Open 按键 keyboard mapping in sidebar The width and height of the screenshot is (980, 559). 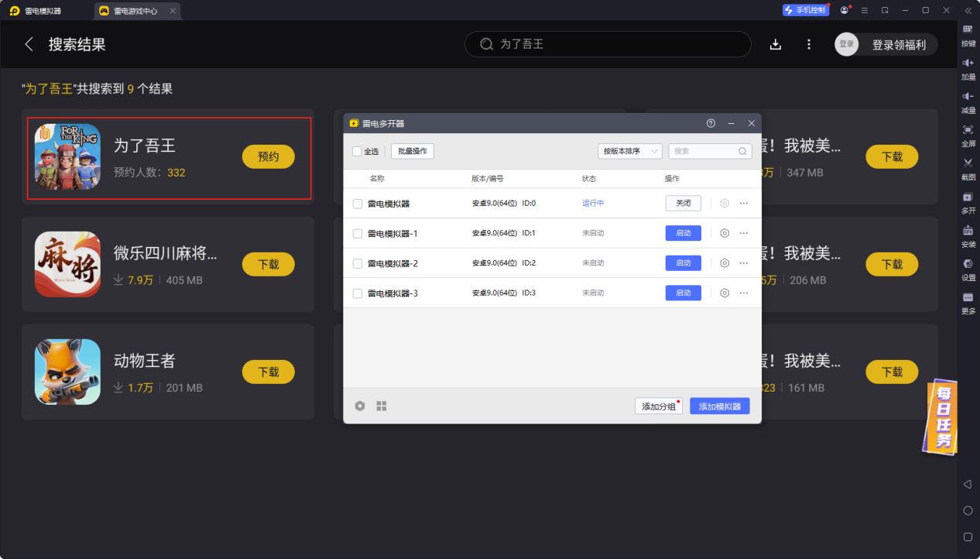coord(968,36)
